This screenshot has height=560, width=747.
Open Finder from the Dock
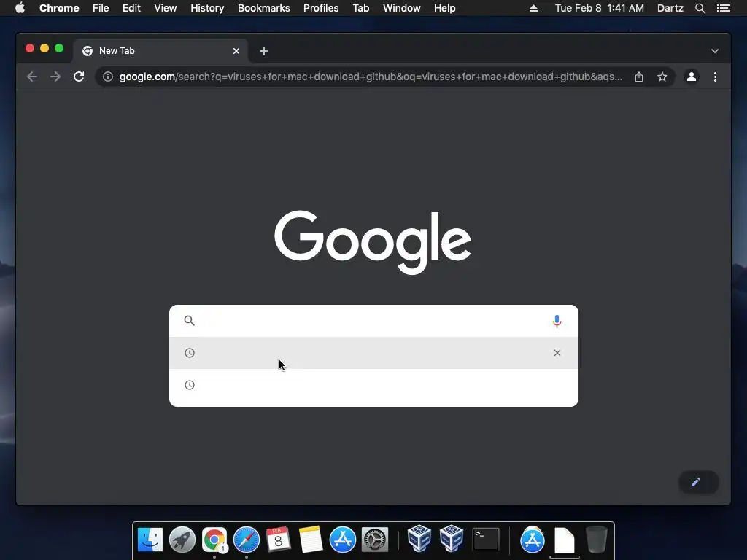click(x=150, y=540)
